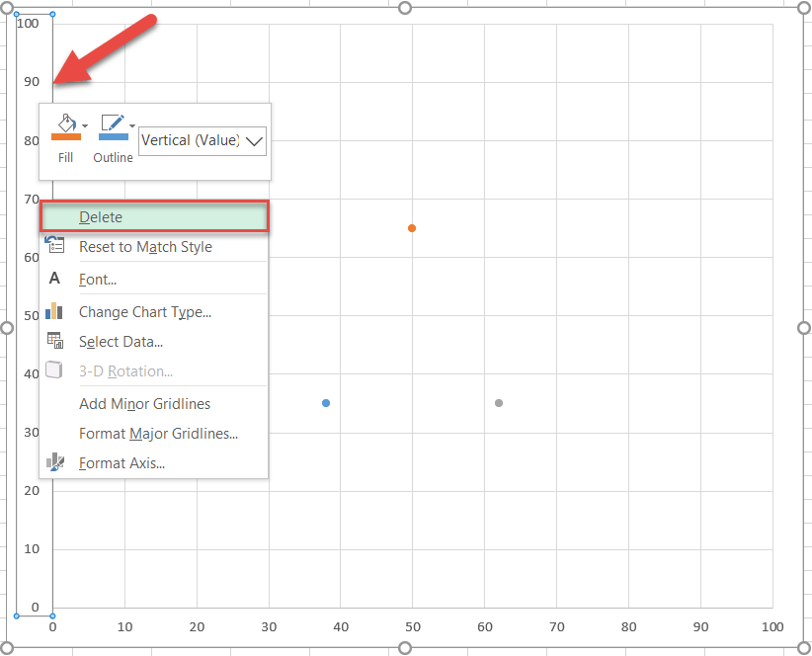Click the chart's bottom center resize handle

click(404, 647)
